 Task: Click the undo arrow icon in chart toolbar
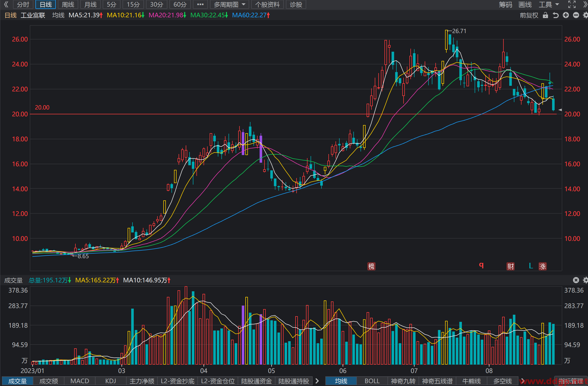tap(556, 15)
